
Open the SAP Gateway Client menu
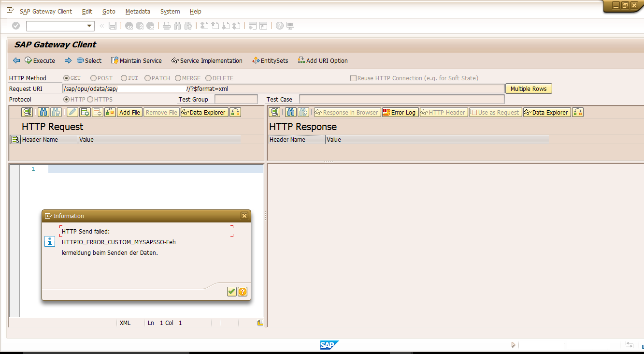(x=46, y=11)
